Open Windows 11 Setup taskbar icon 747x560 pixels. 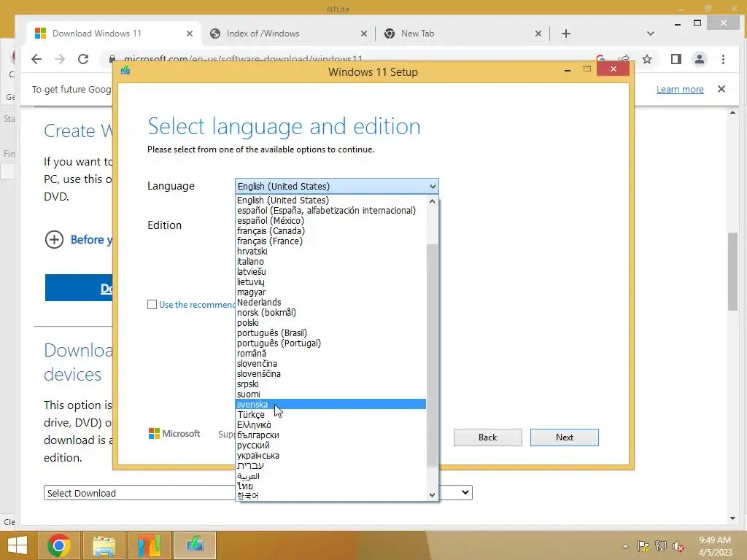click(x=195, y=545)
